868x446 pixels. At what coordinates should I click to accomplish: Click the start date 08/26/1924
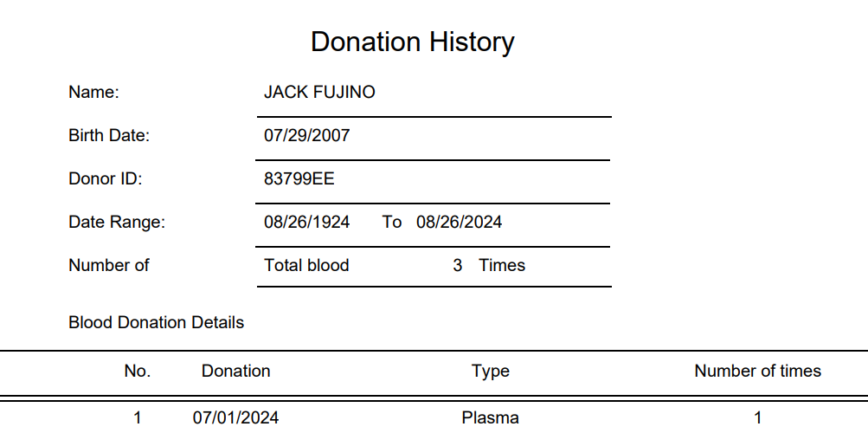pyautogui.click(x=306, y=222)
